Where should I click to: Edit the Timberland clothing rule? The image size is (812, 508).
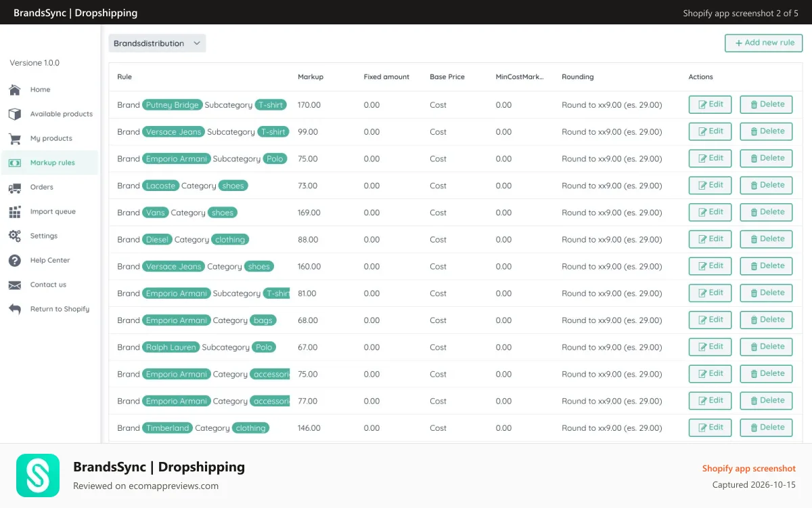point(710,427)
